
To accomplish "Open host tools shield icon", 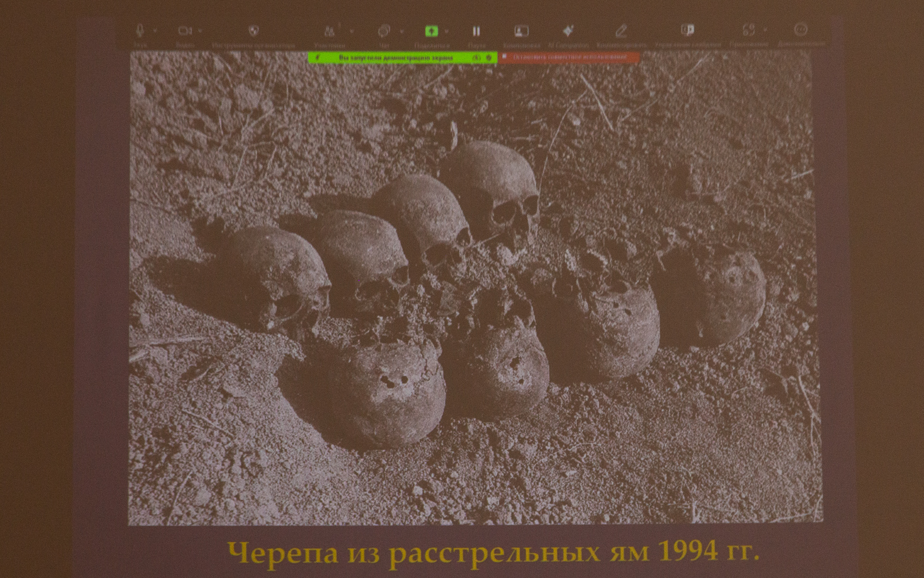I will pyautogui.click(x=253, y=31).
